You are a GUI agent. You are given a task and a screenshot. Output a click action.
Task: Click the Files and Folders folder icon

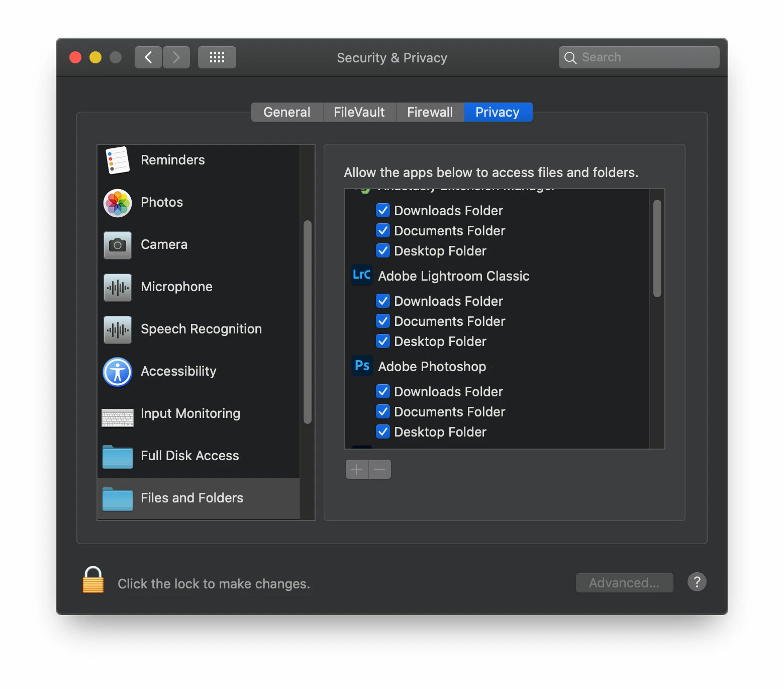(118, 499)
